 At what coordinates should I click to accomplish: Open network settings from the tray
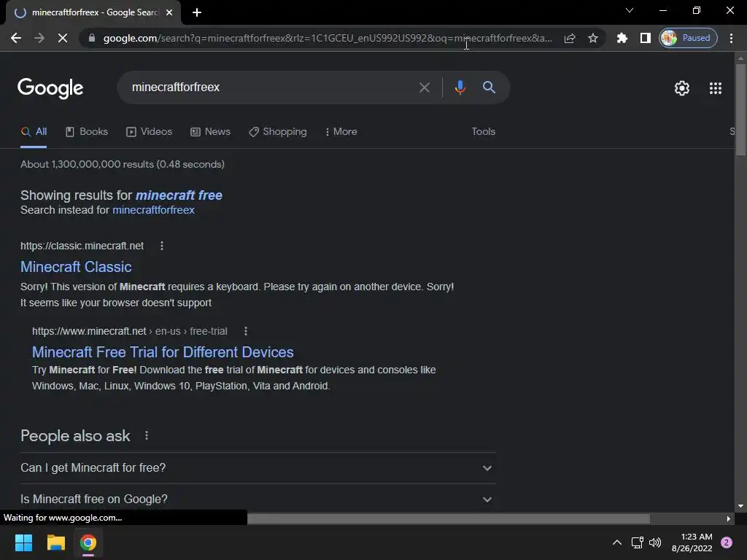click(x=637, y=542)
